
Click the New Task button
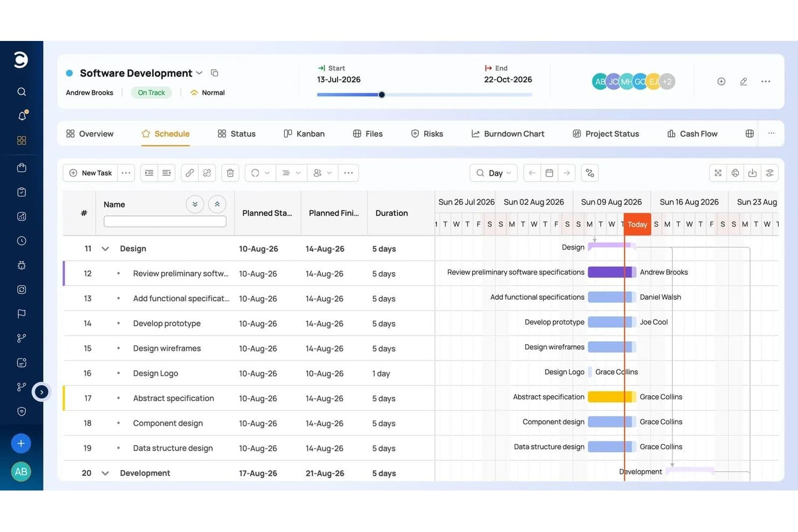(90, 173)
